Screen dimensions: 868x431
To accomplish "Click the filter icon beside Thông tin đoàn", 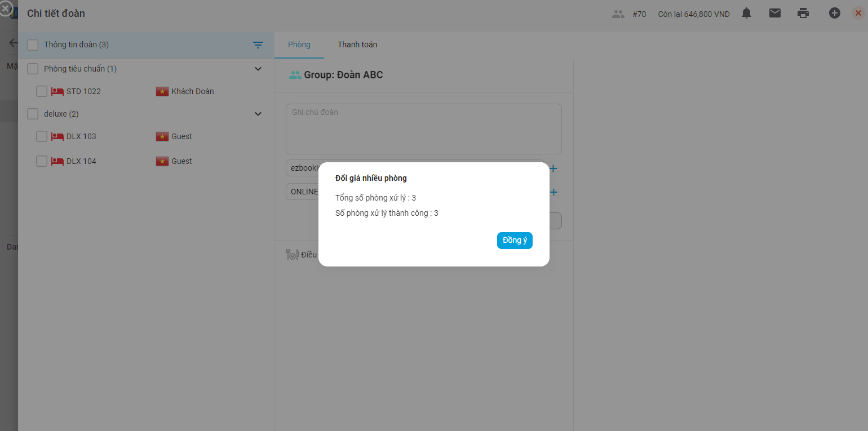I will (x=258, y=45).
